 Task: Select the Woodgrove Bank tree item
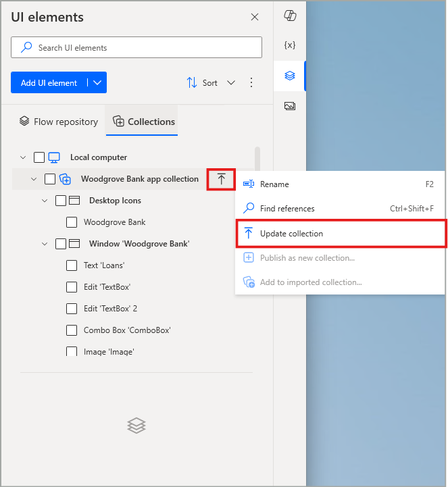click(x=114, y=222)
